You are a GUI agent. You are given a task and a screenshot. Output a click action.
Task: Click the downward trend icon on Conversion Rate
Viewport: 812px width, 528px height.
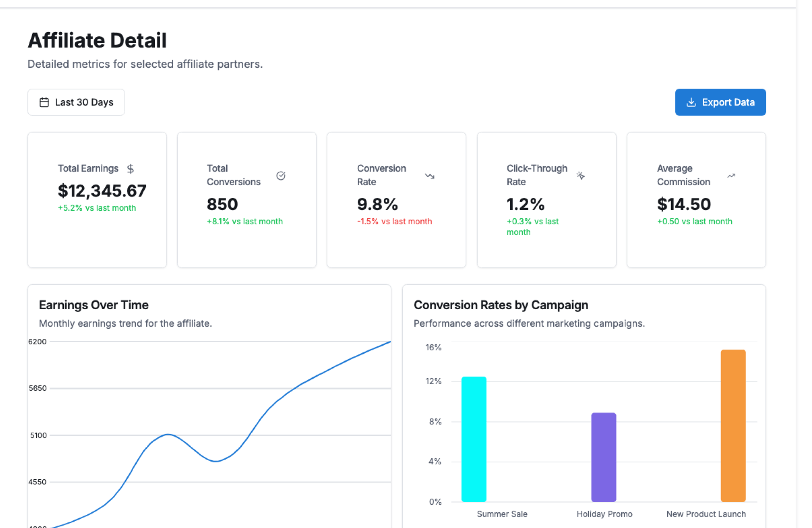(430, 176)
